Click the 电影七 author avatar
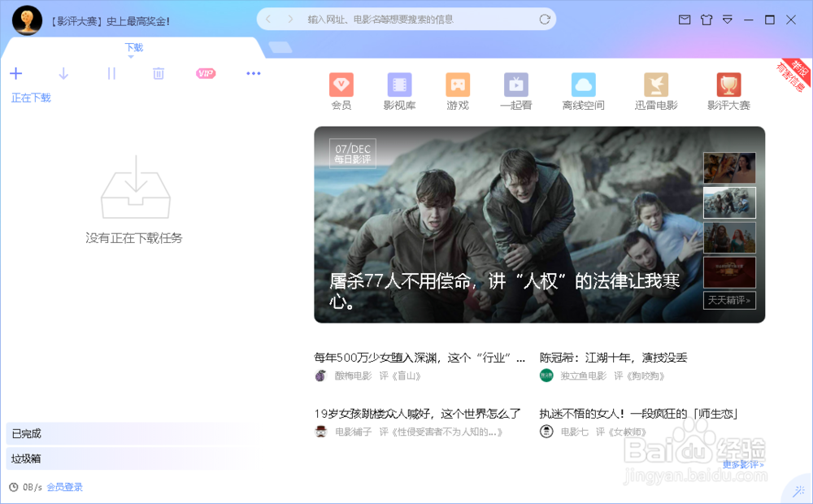Viewport: 813px width, 504px height. tap(546, 432)
